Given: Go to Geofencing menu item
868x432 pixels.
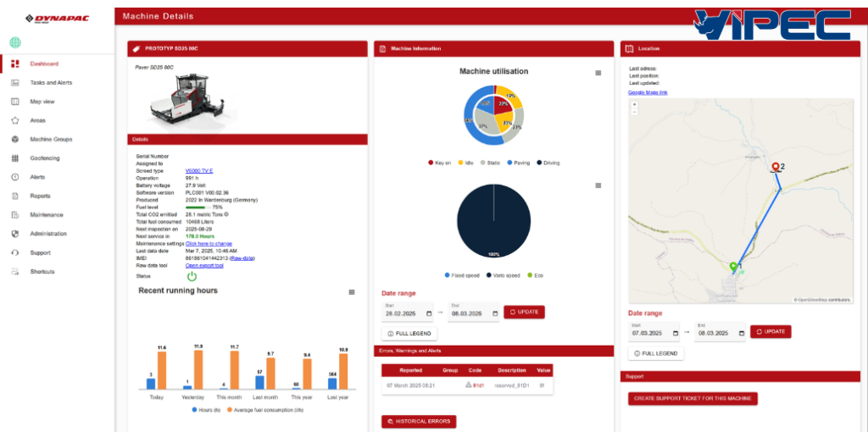Looking at the screenshot, I should [45, 158].
